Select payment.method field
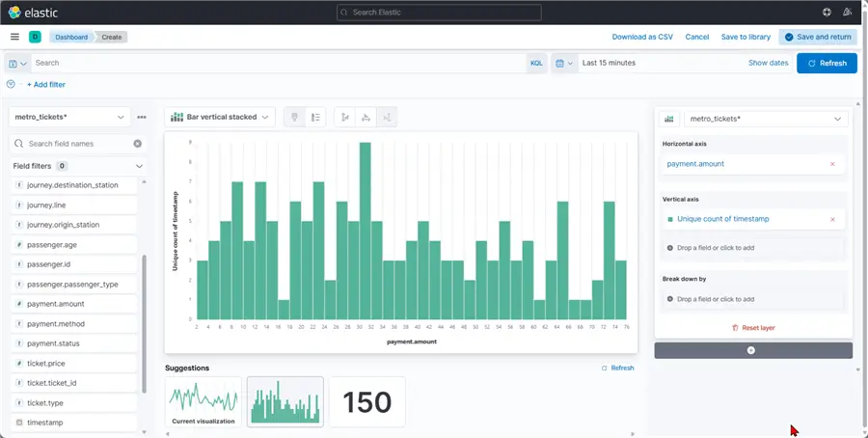Viewport: 868px width, 438px height. [x=73, y=324]
